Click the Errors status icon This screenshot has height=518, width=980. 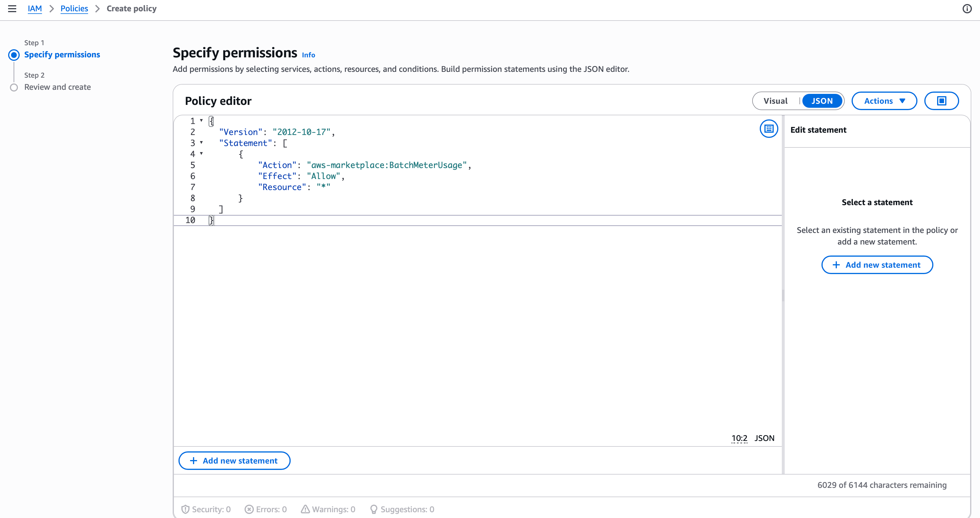point(249,509)
